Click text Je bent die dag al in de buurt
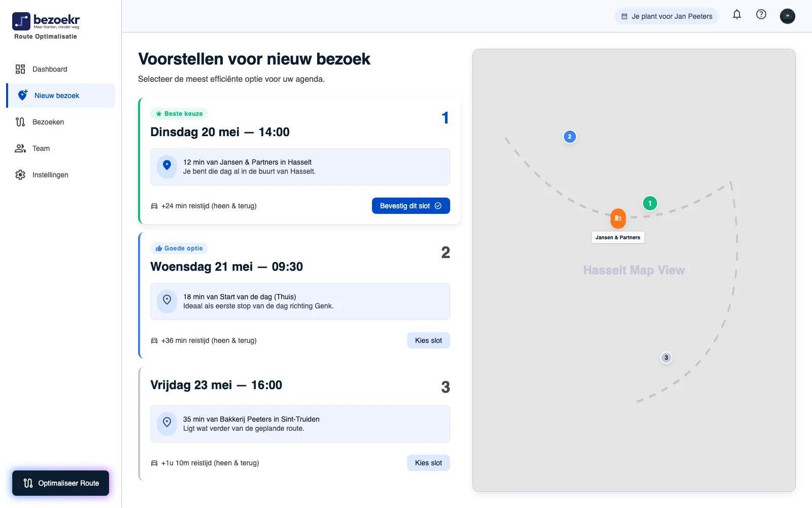This screenshot has height=508, width=812. tap(249, 171)
